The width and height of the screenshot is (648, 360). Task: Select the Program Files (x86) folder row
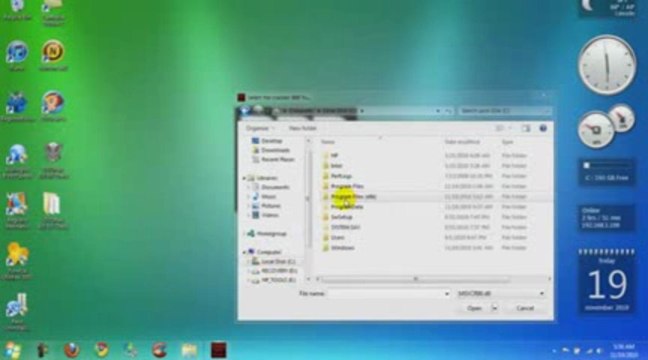point(432,197)
